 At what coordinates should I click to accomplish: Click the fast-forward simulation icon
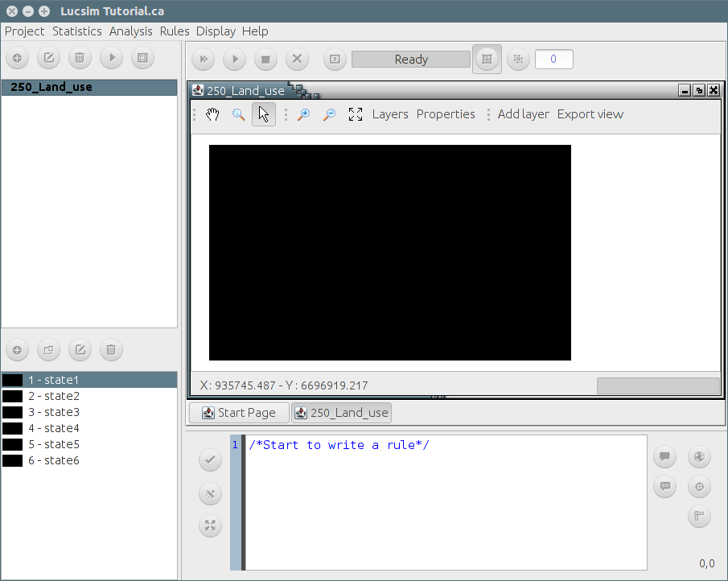click(203, 59)
